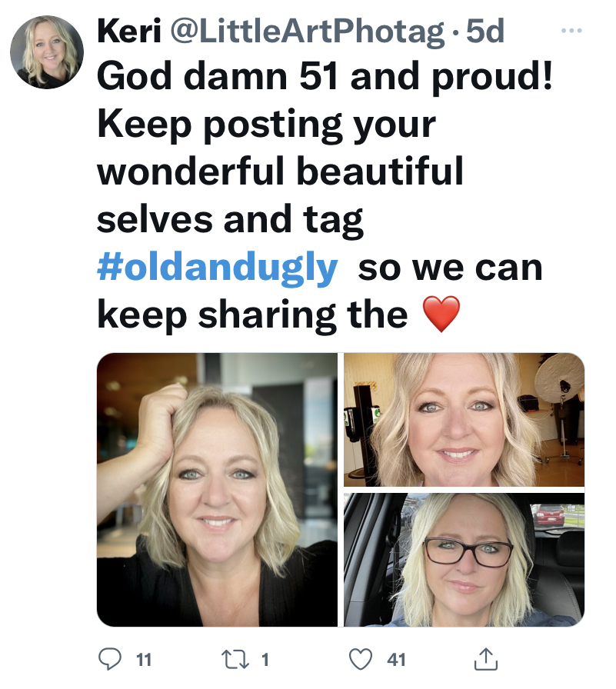This screenshot has height=689, width=616.
Task: Open the share upload arrow icon
Action: tap(486, 659)
